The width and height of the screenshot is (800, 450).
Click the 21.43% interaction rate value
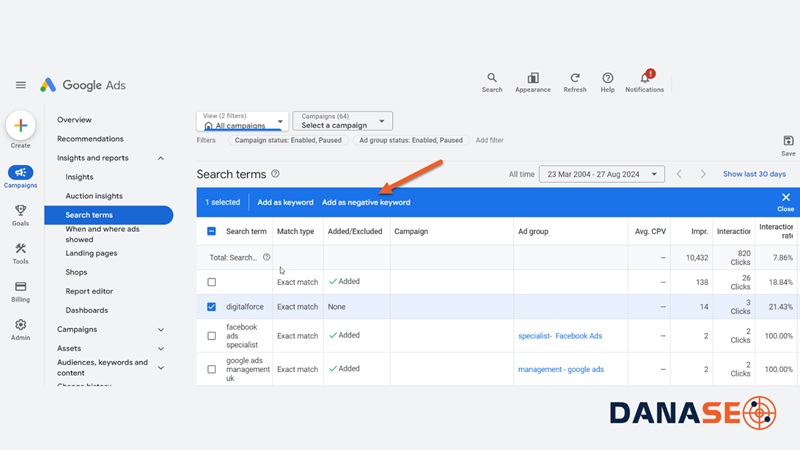click(x=781, y=307)
